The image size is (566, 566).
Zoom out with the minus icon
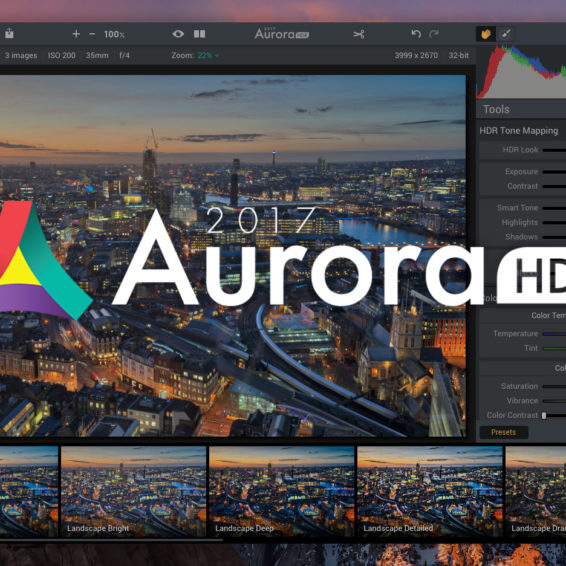(92, 34)
